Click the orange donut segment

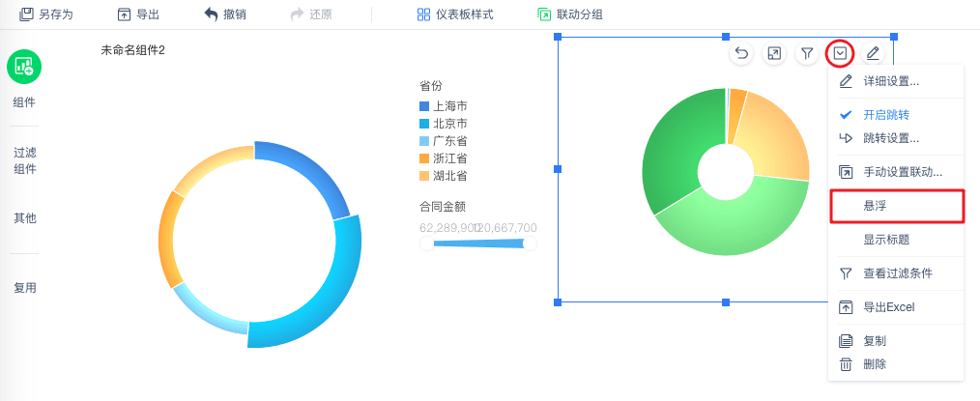tap(167, 241)
